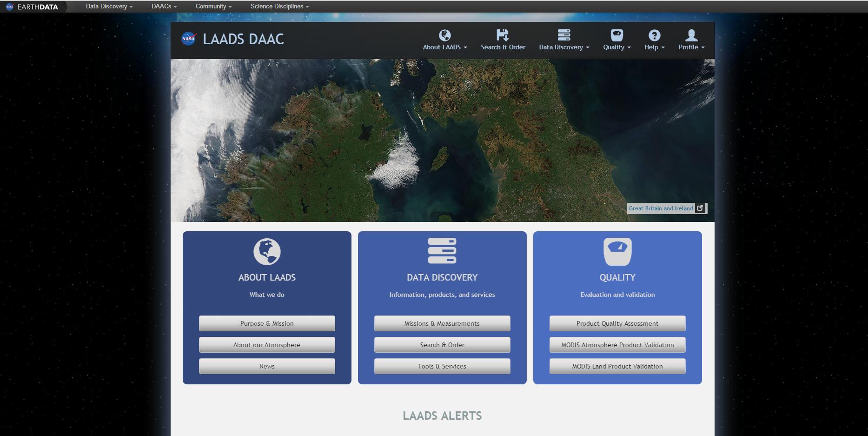Click the Search & Order card button

442,345
